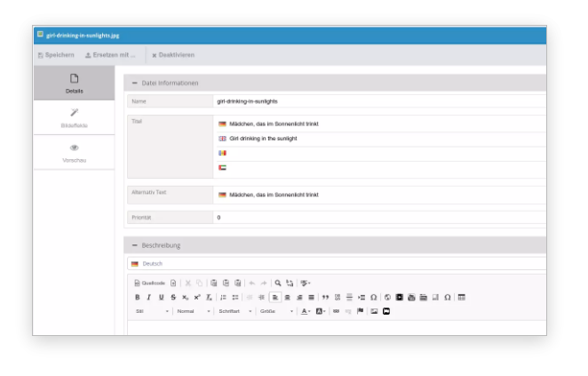Collapse the Beschreibung section
This screenshot has height=376, width=588.
click(x=135, y=244)
